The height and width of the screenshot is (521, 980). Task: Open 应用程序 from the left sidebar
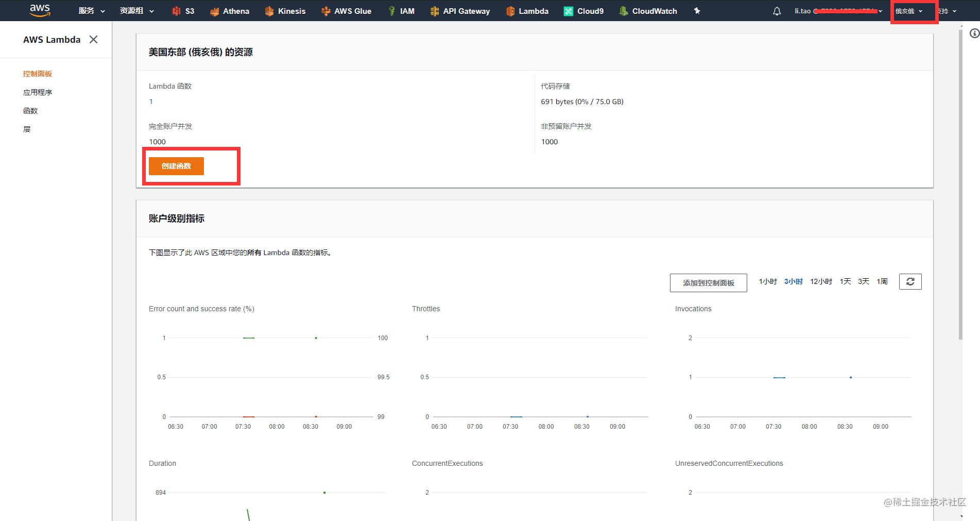(38, 92)
